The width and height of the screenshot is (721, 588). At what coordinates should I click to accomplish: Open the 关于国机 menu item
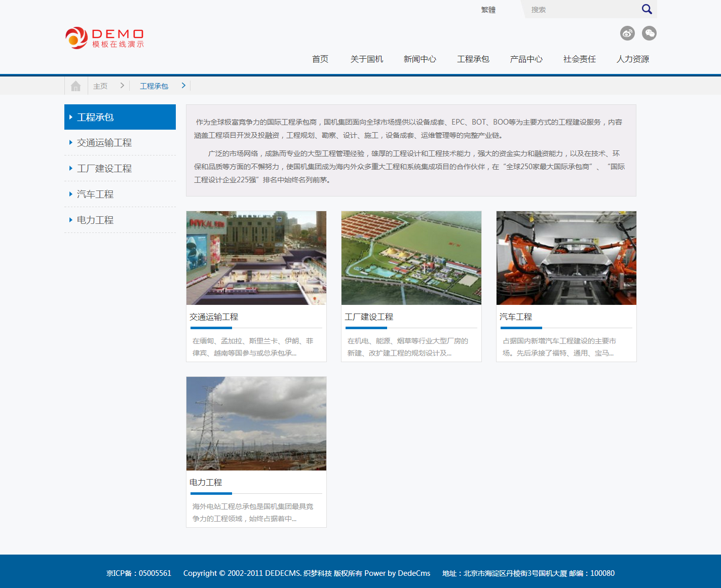click(366, 59)
